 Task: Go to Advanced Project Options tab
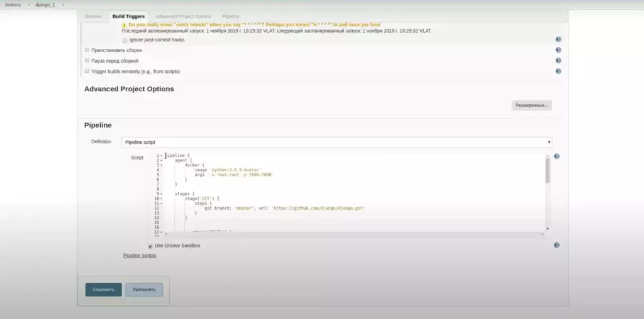[x=183, y=16]
